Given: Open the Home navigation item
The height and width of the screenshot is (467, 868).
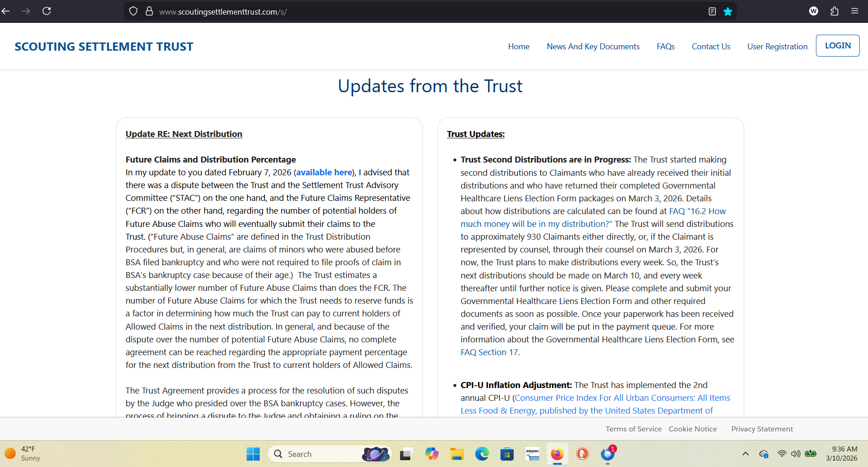Looking at the screenshot, I should click(519, 47).
